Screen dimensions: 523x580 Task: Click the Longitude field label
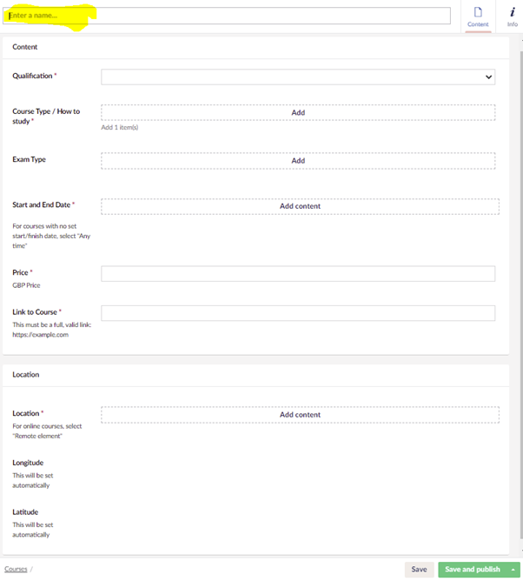point(28,463)
